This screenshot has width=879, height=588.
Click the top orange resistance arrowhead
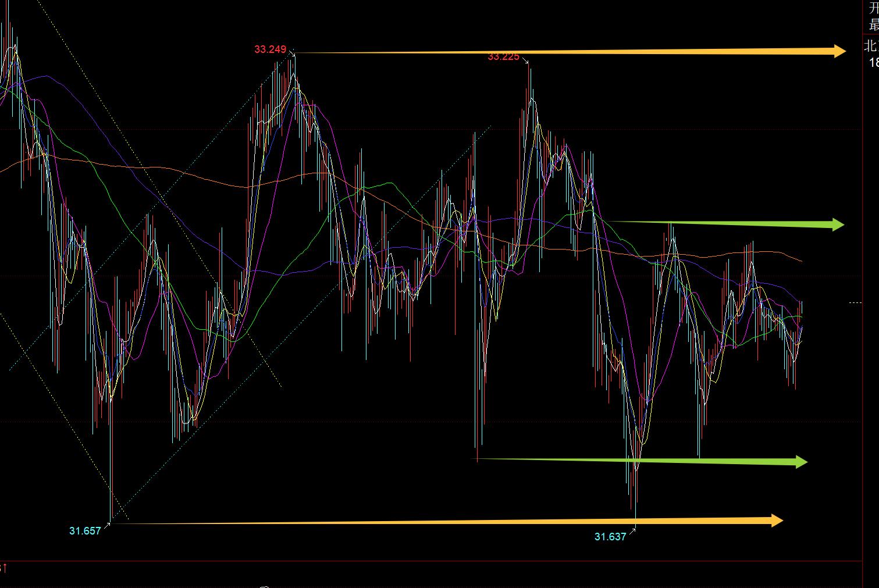tap(839, 51)
